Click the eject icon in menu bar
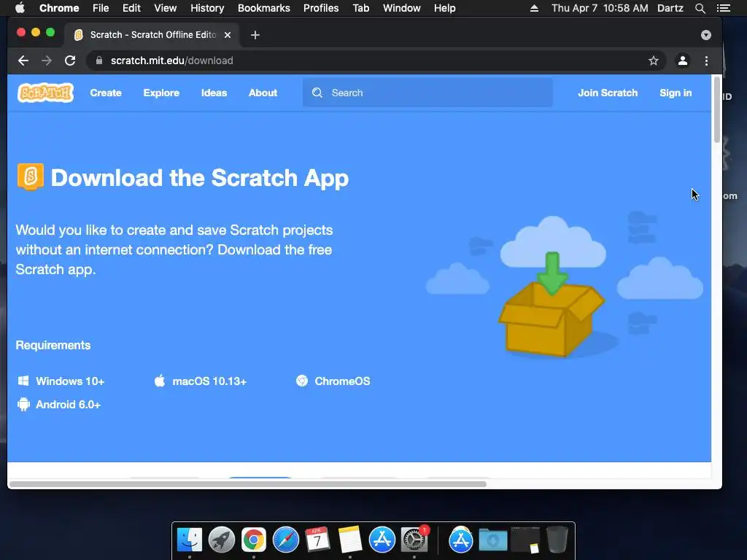The width and height of the screenshot is (747, 560). pyautogui.click(x=535, y=8)
